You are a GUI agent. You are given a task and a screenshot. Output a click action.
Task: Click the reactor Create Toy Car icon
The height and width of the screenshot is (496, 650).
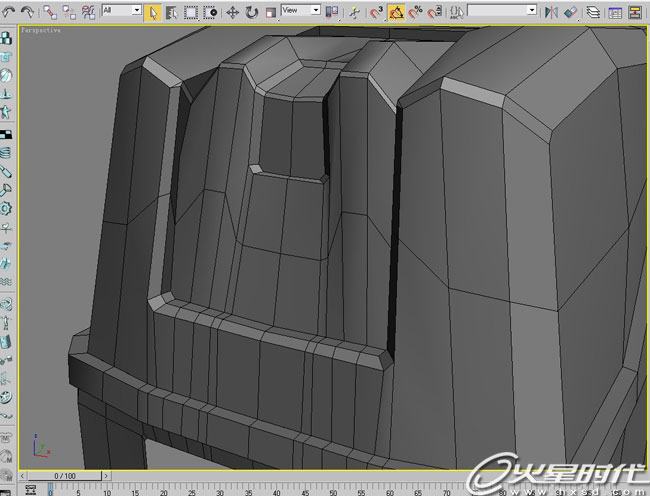[6, 246]
